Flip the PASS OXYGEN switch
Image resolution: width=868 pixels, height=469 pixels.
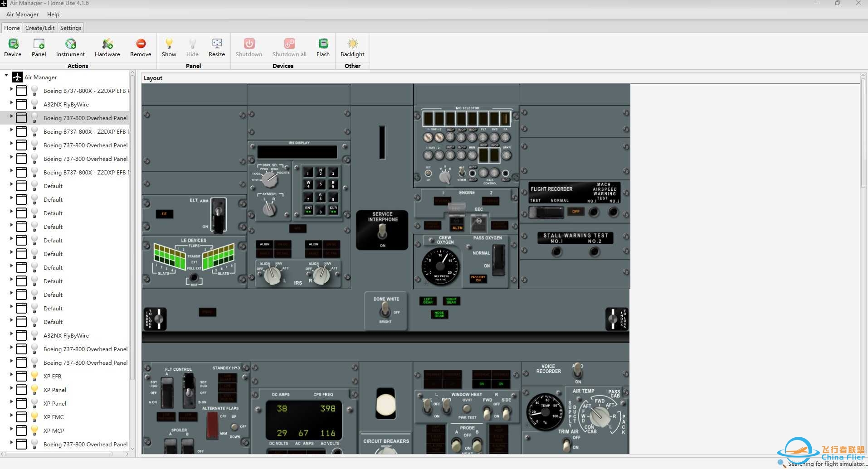[x=499, y=260]
